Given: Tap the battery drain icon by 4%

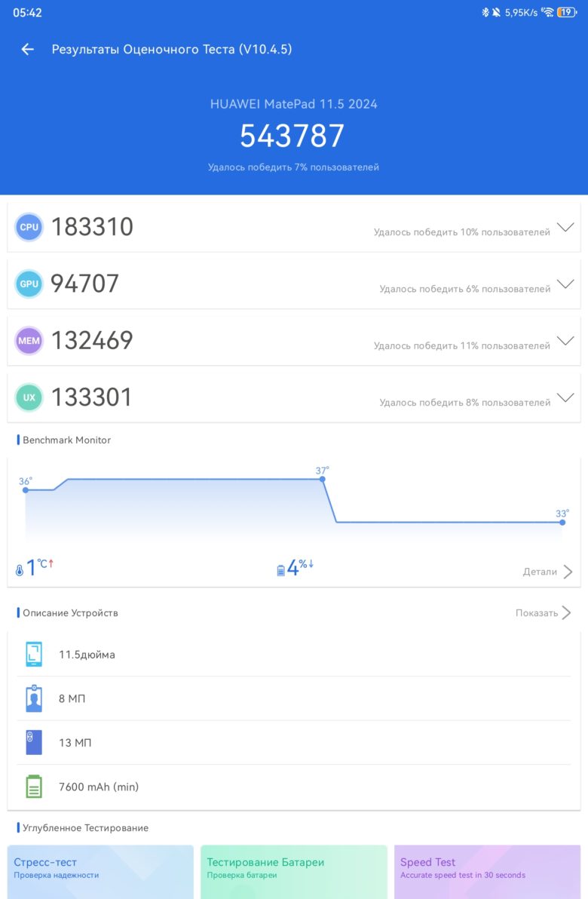Looking at the screenshot, I should pos(281,570).
